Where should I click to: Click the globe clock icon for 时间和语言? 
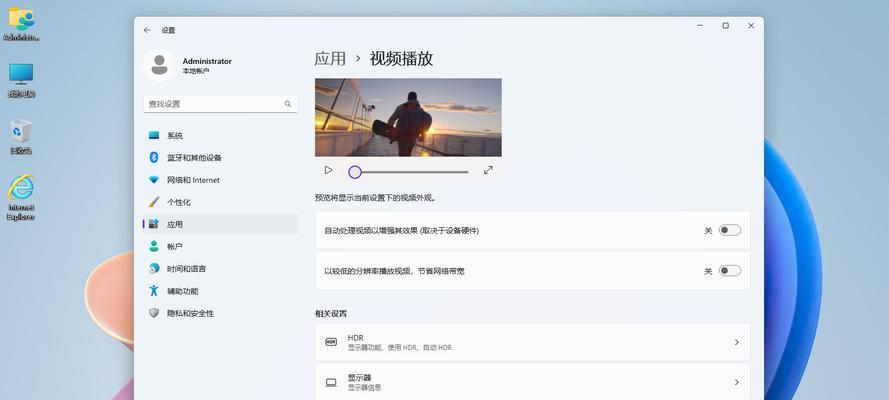pos(154,269)
